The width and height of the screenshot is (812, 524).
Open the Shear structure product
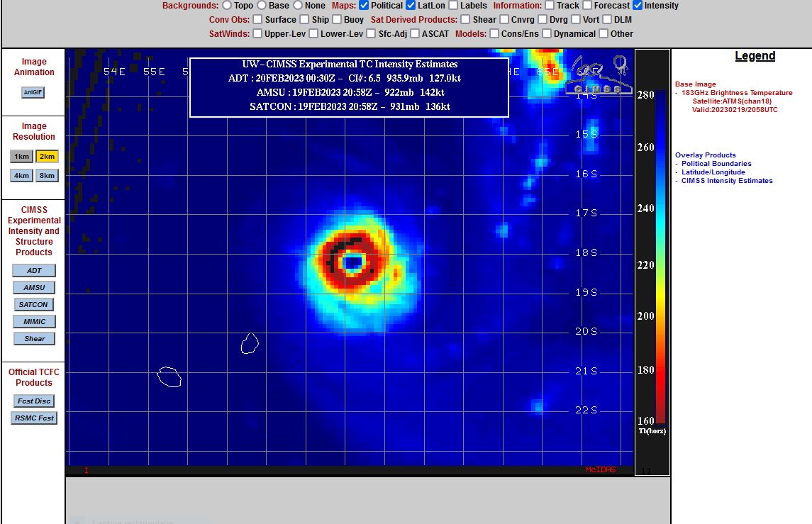coord(34,338)
